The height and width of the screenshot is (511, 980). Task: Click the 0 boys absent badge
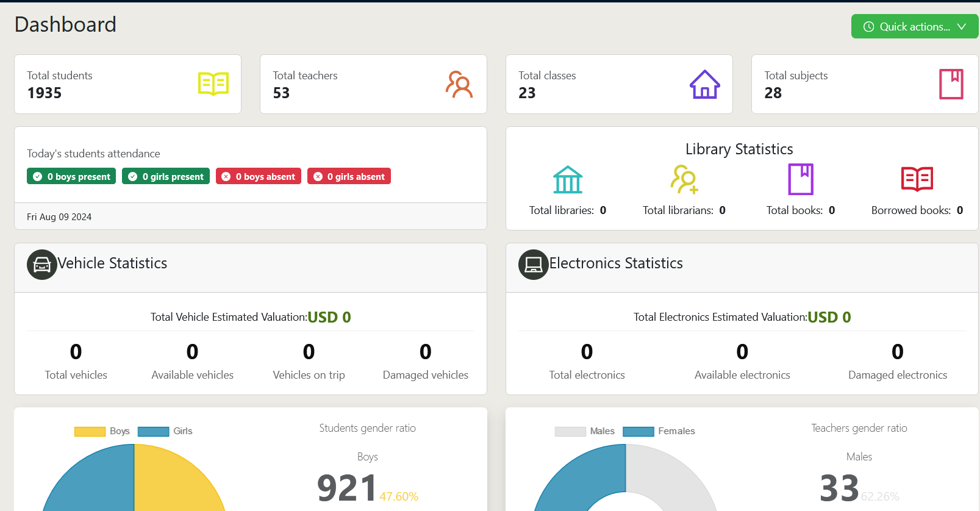coord(259,176)
